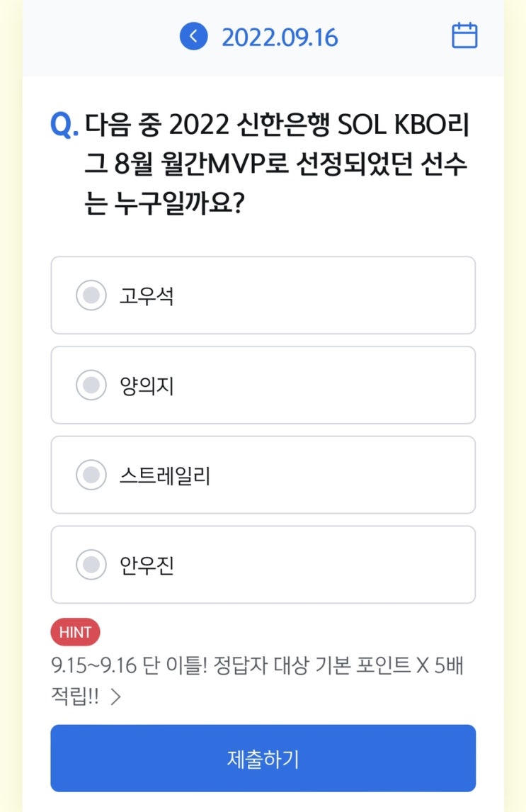Image resolution: width=526 pixels, height=812 pixels.
Task: Go to the previous date with the back arrow
Action: [x=193, y=36]
